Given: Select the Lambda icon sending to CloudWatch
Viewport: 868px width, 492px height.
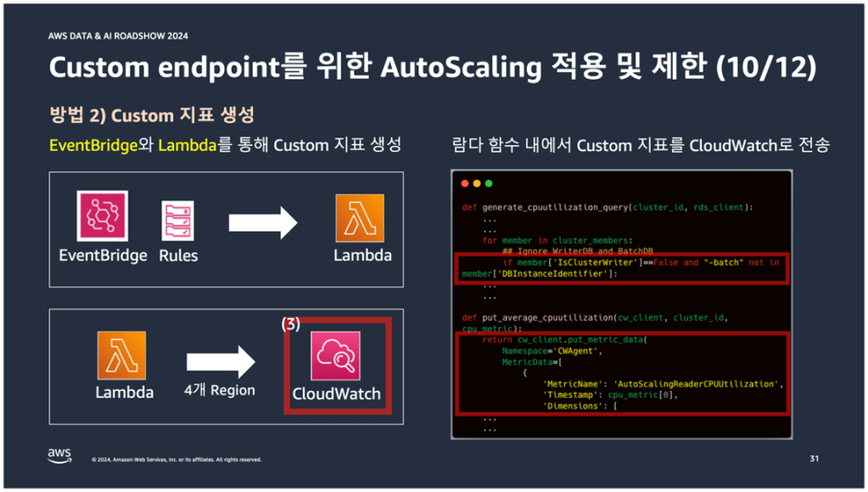Looking at the screenshot, I should pos(124,355).
